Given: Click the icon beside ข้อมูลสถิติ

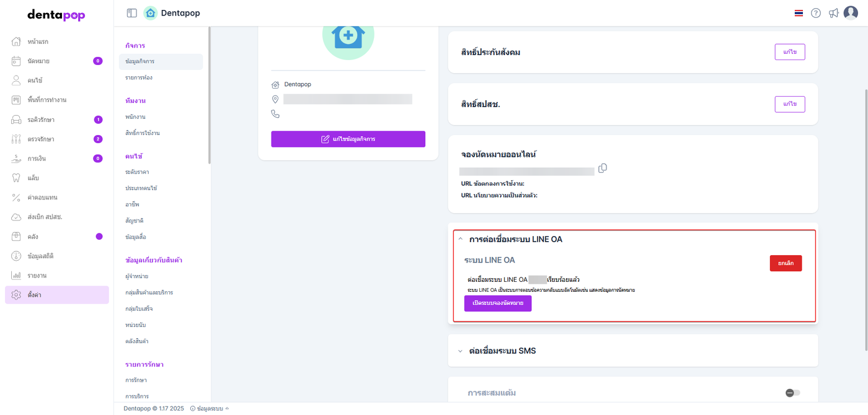Looking at the screenshot, I should click(17, 256).
